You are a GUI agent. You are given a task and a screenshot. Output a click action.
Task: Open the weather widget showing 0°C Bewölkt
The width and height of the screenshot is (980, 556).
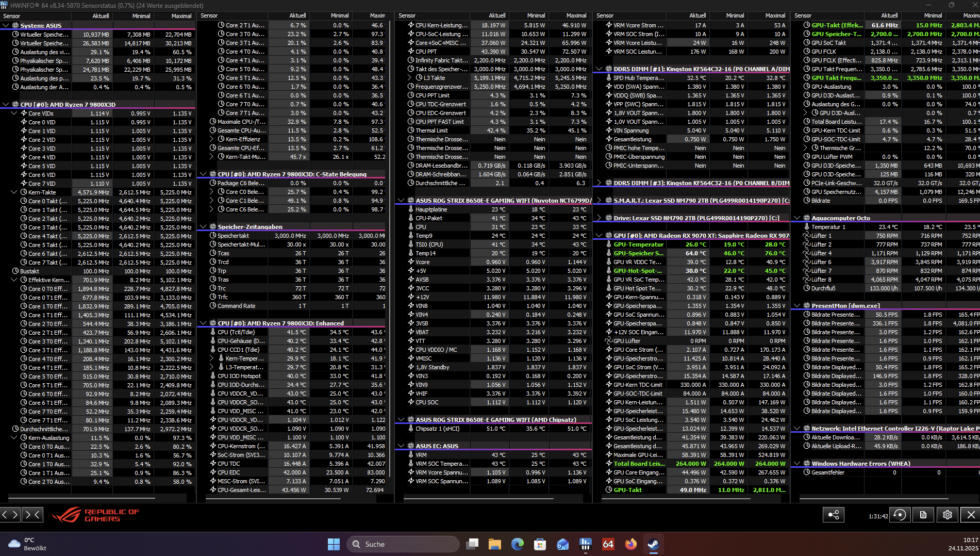(x=28, y=544)
